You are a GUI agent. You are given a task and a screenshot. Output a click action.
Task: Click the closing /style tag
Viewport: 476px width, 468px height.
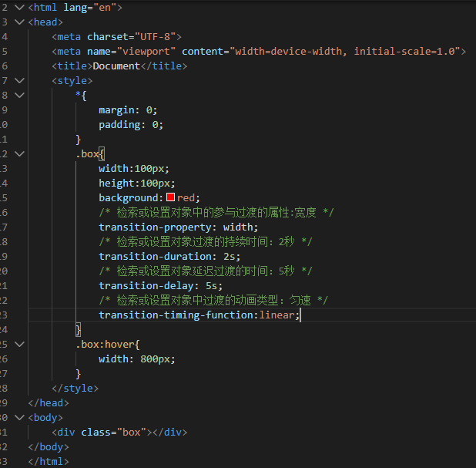[75, 389]
